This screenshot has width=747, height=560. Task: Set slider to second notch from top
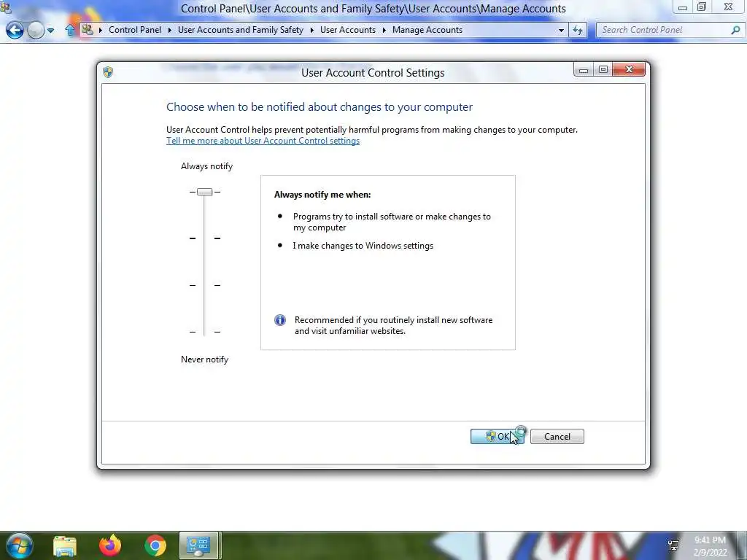(204, 238)
